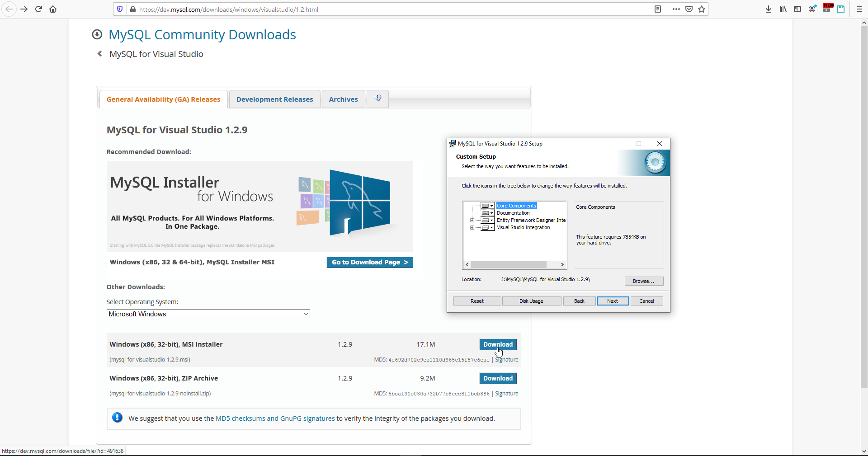The width and height of the screenshot is (868, 456).
Task: Click the page vertical scrollbar thumb
Action: coord(864,207)
